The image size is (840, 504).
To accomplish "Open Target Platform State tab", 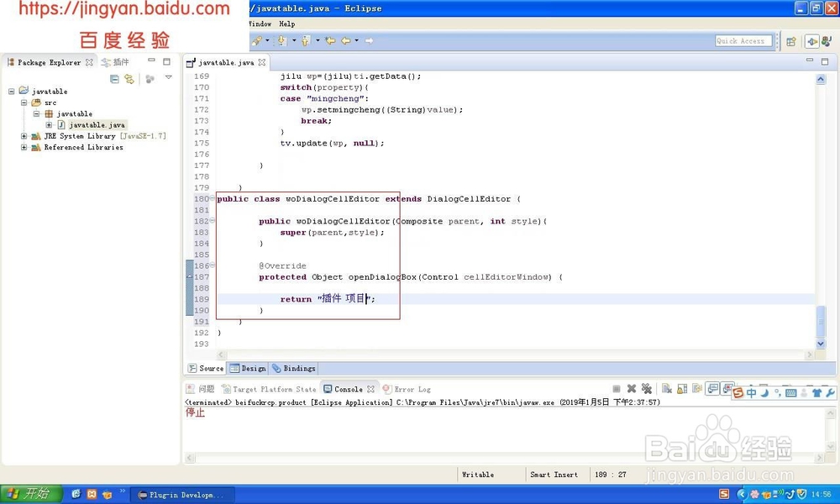I will (x=269, y=390).
